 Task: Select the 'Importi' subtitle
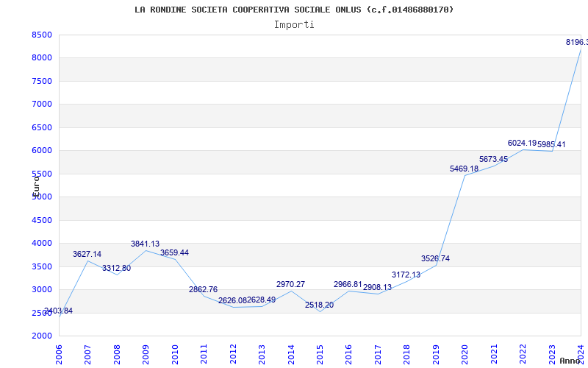[294, 25]
